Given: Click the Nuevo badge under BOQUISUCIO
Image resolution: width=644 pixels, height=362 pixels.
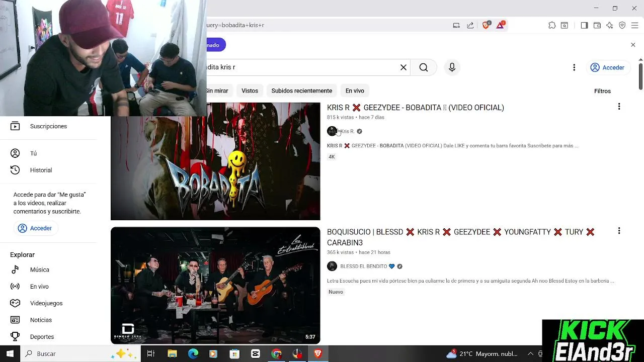Looking at the screenshot, I should 336,292.
